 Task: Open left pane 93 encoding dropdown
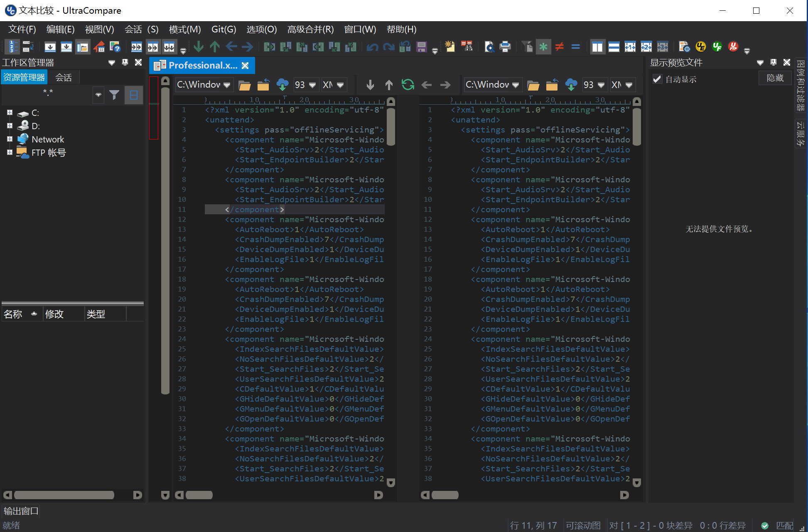[x=312, y=85]
